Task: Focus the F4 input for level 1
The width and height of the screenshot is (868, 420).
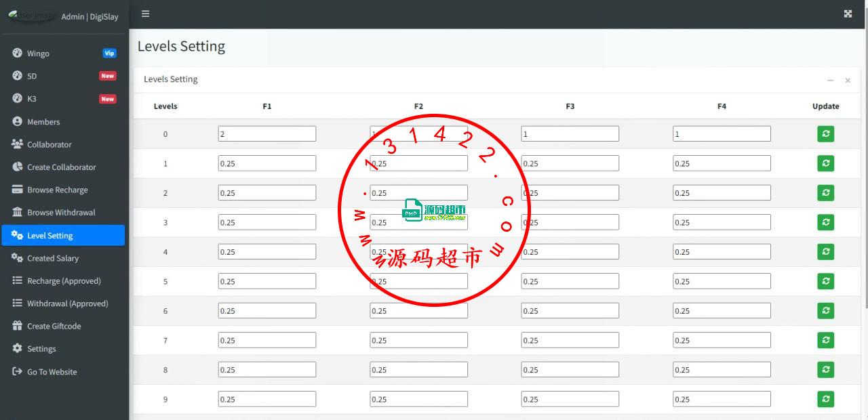Action: point(722,163)
